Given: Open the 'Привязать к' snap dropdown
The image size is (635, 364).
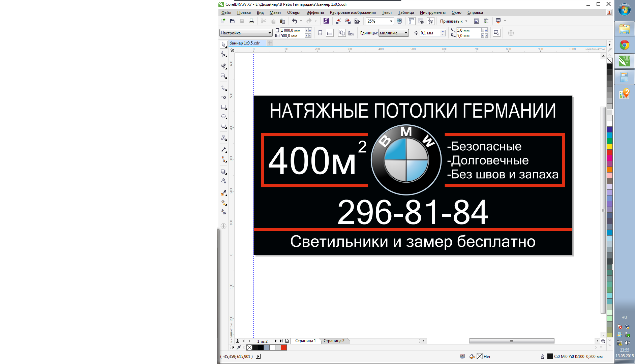Looking at the screenshot, I should pos(454,21).
